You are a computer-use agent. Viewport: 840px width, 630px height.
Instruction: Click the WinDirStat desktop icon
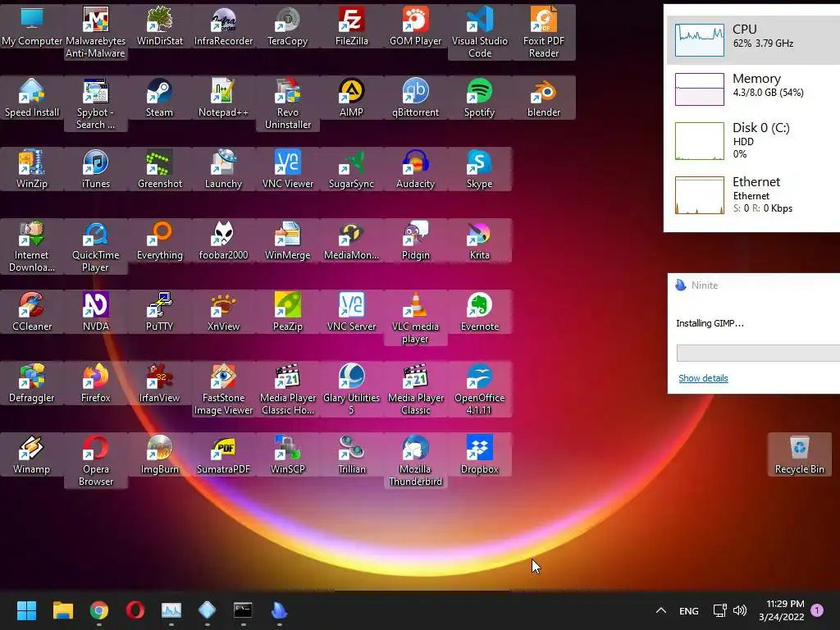tap(160, 26)
